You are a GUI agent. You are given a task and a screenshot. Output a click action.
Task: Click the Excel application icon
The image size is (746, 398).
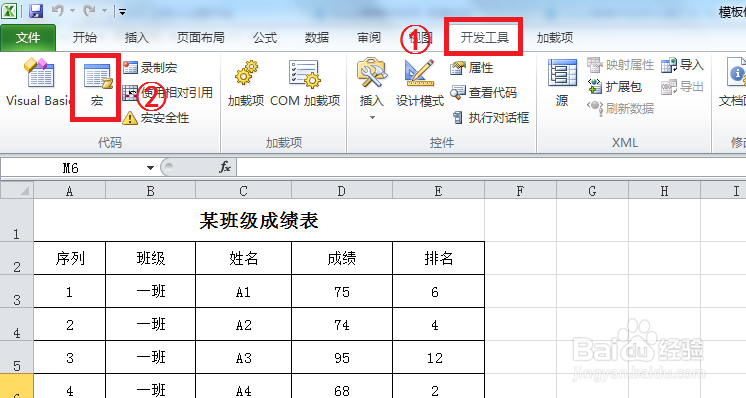[9, 11]
